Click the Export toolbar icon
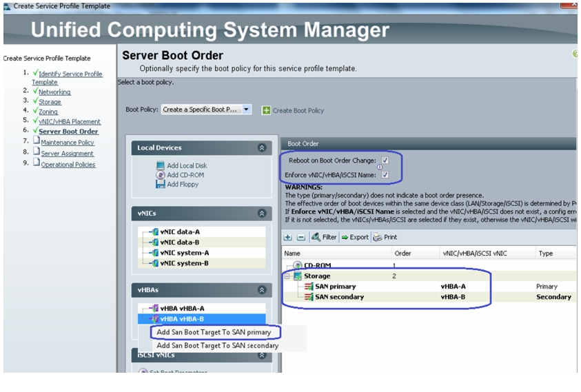The height and width of the screenshot is (392, 581). tap(345, 237)
